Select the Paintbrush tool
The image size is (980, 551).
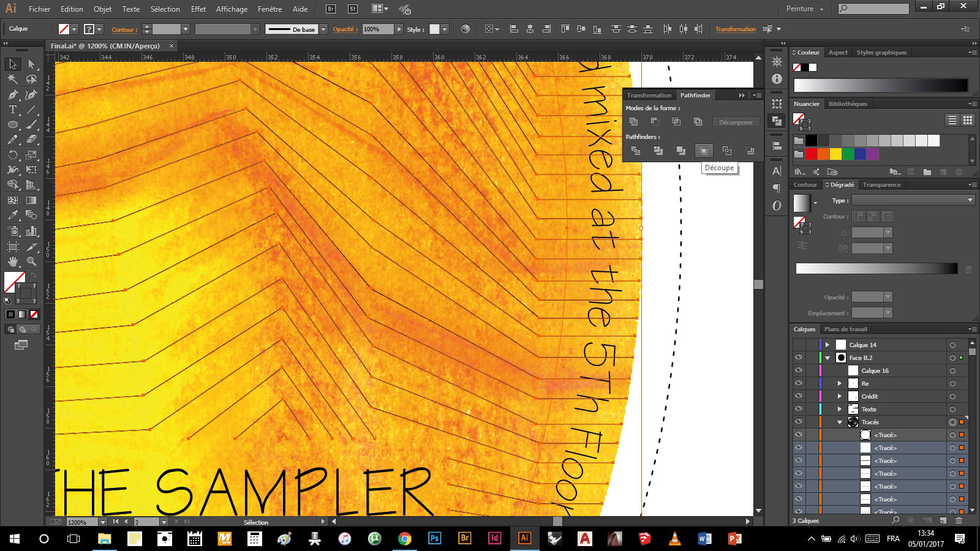31,124
